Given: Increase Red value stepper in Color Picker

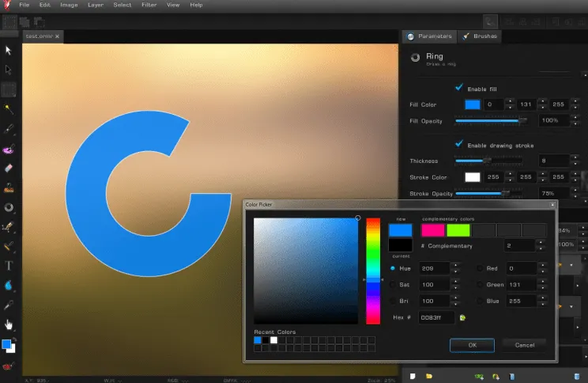Looking at the screenshot, I should (543, 265).
